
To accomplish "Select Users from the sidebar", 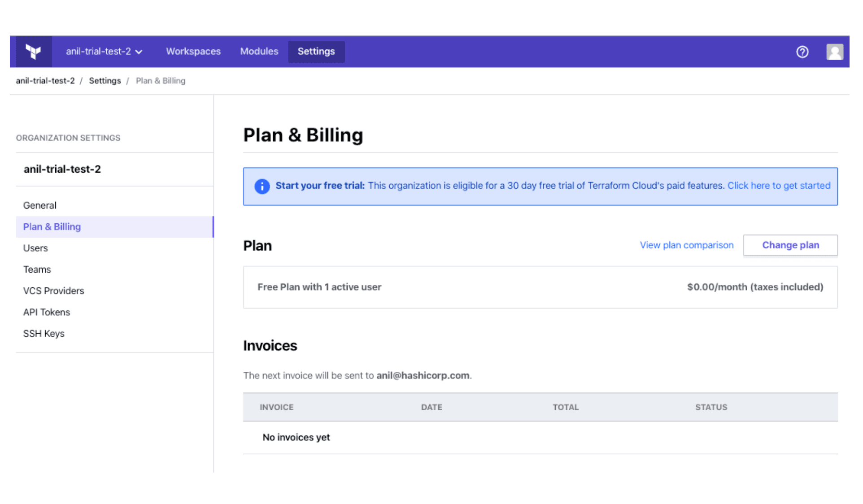I will coord(35,248).
